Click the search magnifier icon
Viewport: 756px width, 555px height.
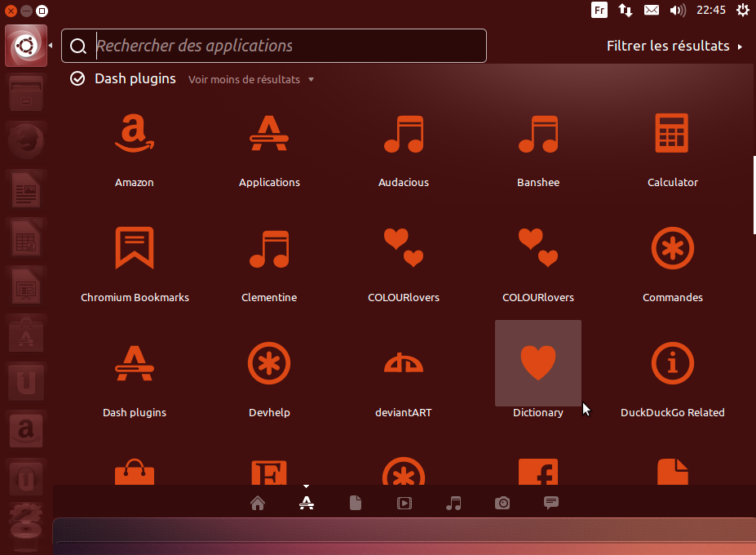click(78, 47)
